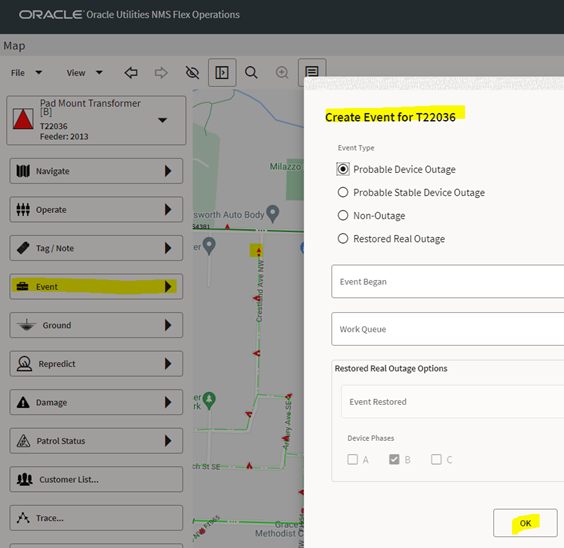Click the Damage warning triangle icon
This screenshot has width=564, height=548.
click(x=23, y=402)
